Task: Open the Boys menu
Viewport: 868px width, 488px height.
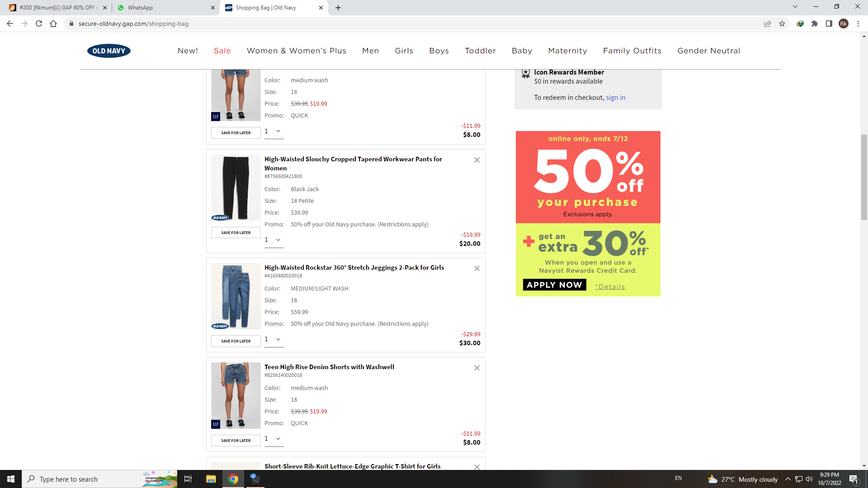Action: [439, 51]
